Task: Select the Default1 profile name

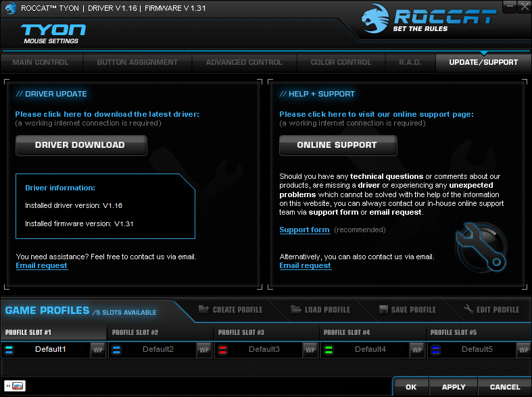Action: pos(51,349)
